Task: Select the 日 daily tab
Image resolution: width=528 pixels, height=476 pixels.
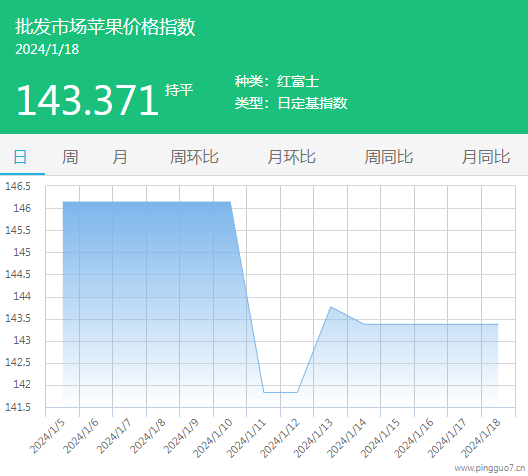Action: (20, 157)
